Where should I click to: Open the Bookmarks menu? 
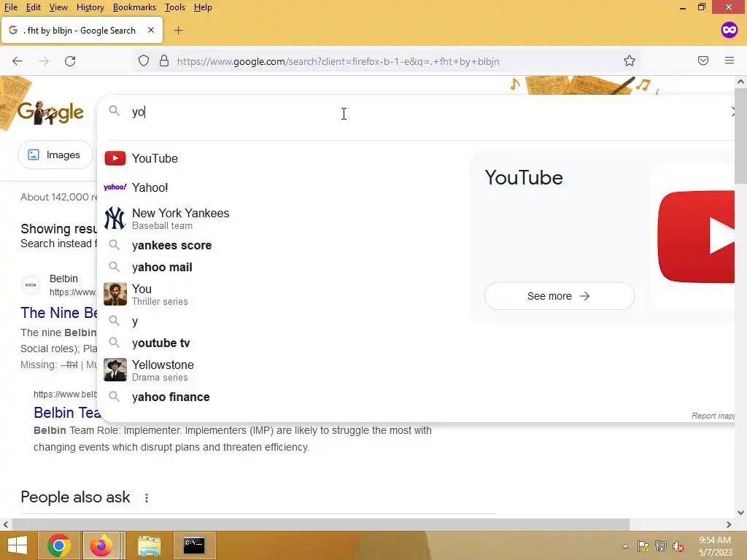[x=134, y=7]
